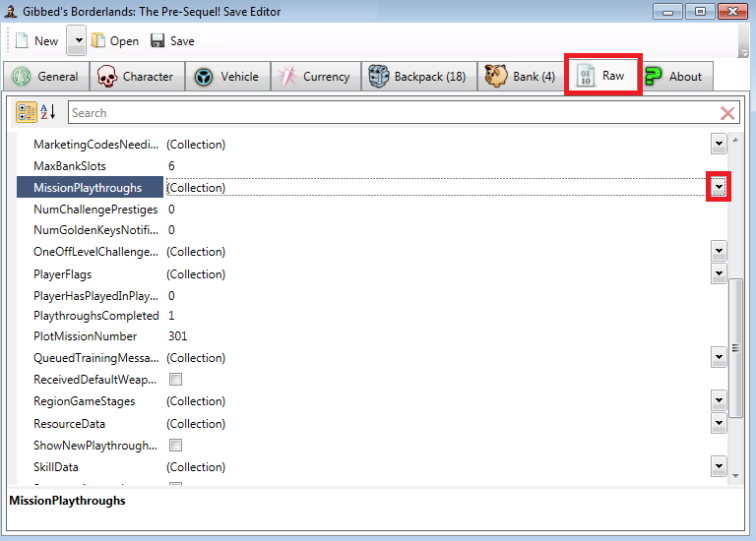Viewport: 756px width, 541px height.
Task: Switch to the General tab
Action: click(x=46, y=76)
